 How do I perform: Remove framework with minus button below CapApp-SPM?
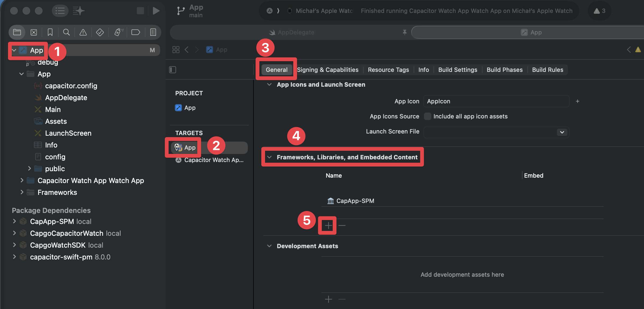[x=342, y=225]
